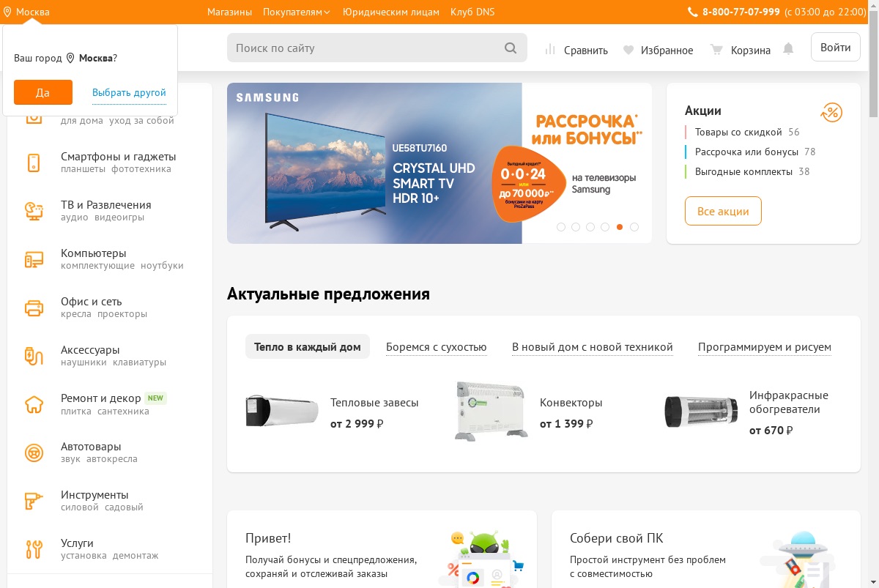879x588 pixels.
Task: Click the Инструменты drill icon
Action: [34, 501]
